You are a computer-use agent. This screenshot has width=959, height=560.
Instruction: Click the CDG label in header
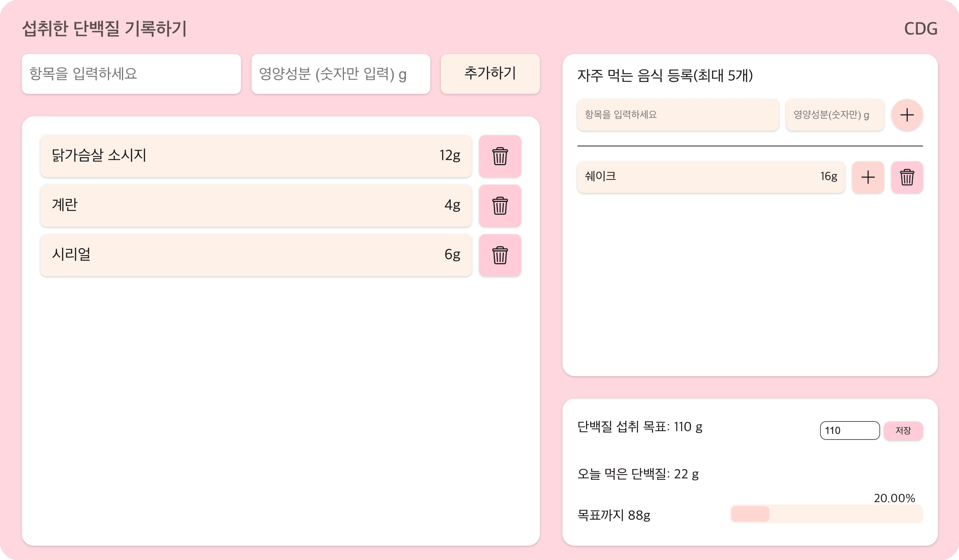click(x=921, y=29)
